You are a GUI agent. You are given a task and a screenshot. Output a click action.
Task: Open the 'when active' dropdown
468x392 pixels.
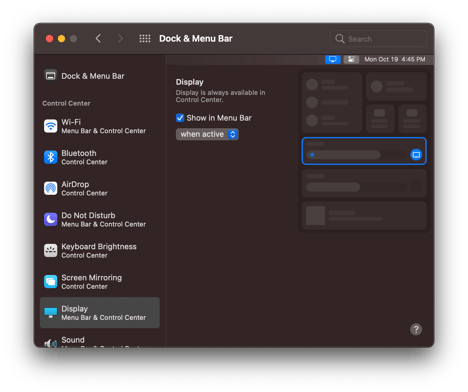point(207,134)
